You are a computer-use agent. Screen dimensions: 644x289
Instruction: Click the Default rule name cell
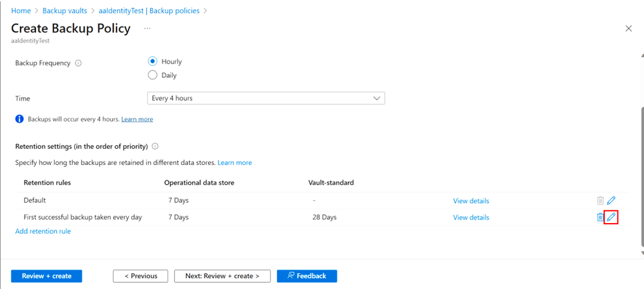(34, 201)
